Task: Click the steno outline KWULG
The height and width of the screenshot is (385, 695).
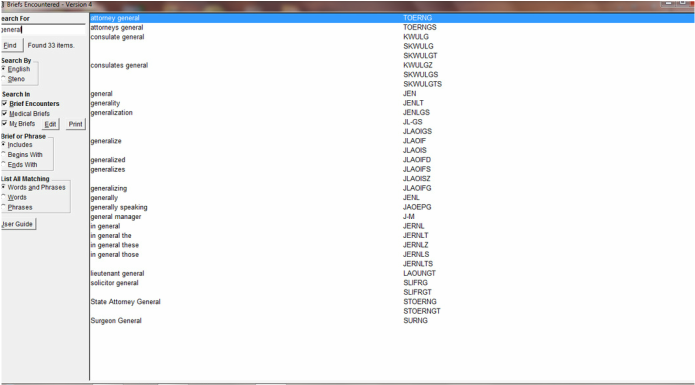Action: click(x=416, y=37)
